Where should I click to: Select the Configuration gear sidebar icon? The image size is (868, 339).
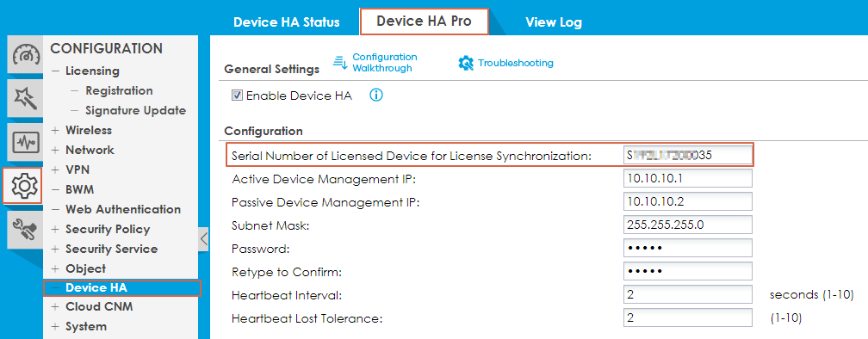(x=23, y=186)
